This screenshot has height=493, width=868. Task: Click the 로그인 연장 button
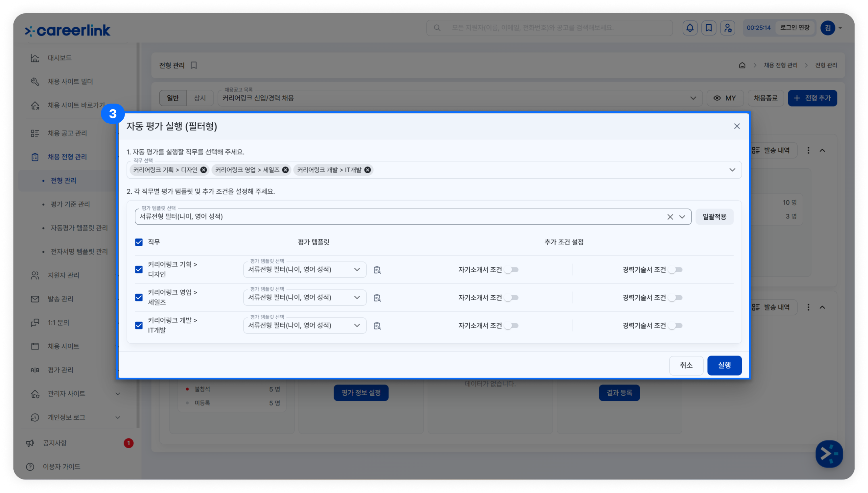point(795,28)
